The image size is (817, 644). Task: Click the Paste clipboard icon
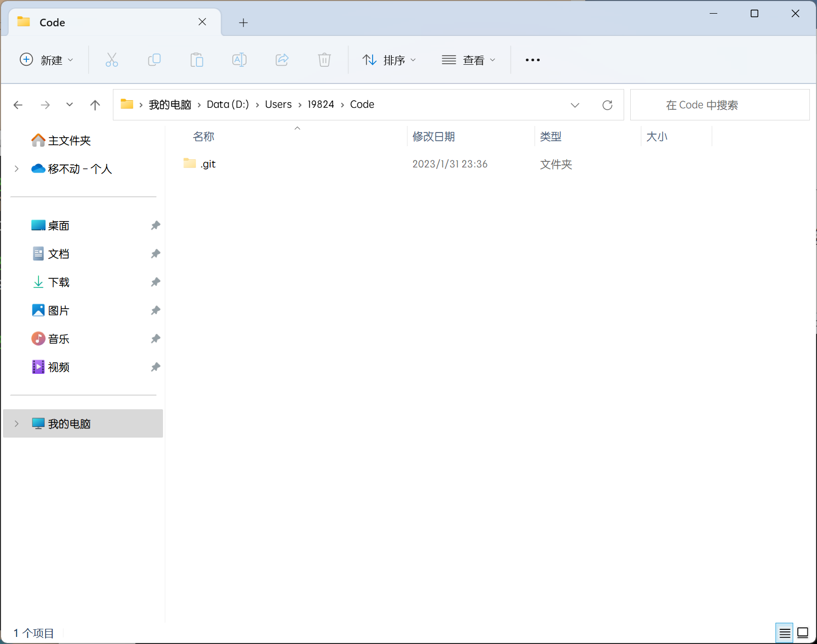pos(197,60)
